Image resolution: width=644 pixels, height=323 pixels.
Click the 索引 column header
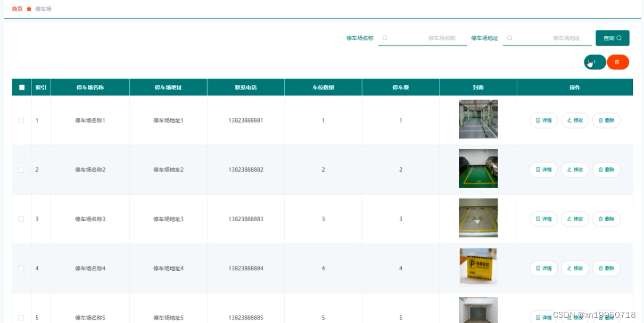(41, 87)
